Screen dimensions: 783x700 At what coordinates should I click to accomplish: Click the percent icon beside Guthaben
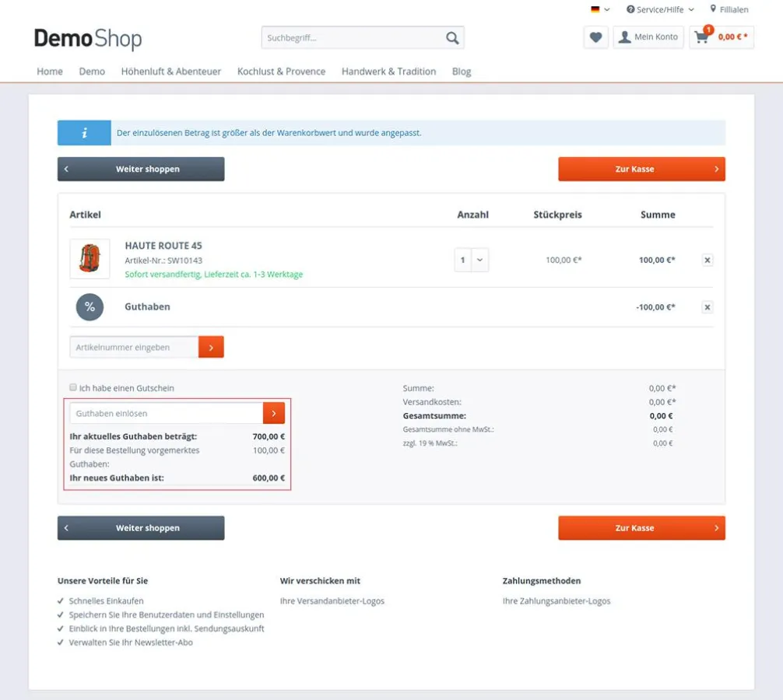click(x=89, y=306)
